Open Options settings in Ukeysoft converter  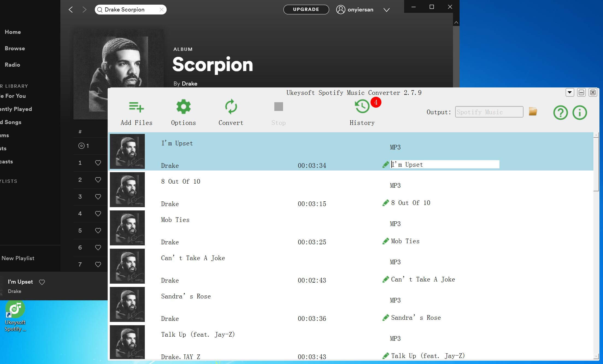tap(183, 112)
